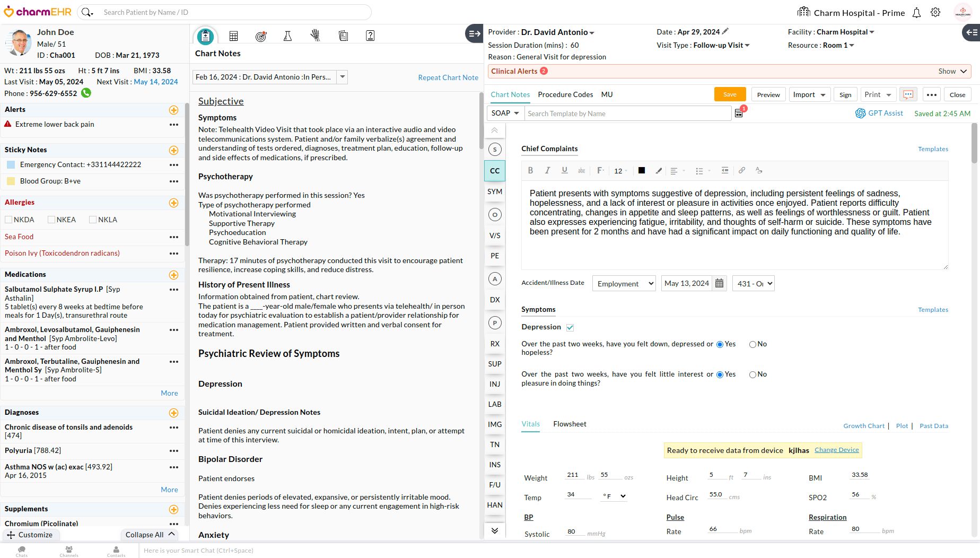
Task: Click the Bold formatting icon
Action: (530, 171)
